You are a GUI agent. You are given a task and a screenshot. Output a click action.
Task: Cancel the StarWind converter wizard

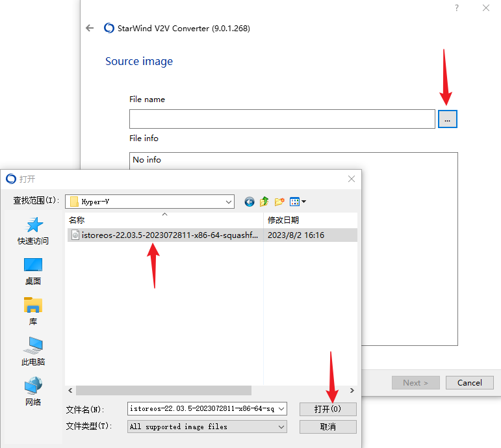(469, 383)
